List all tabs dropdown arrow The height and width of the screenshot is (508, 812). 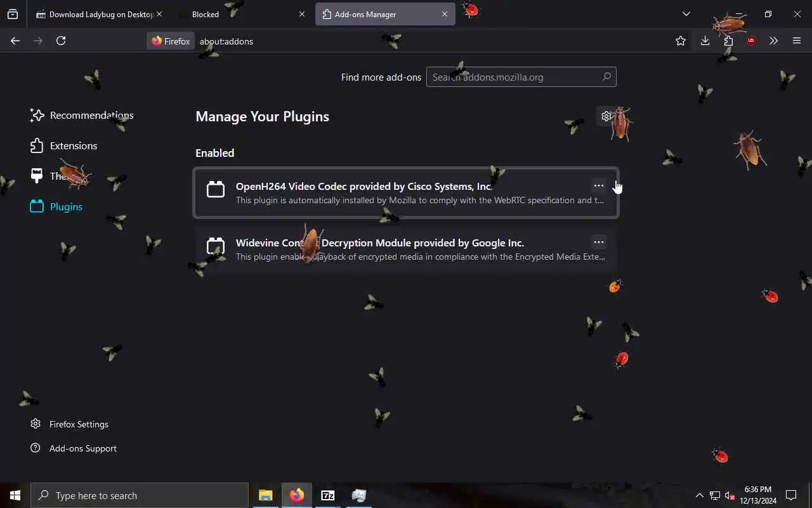pos(686,14)
